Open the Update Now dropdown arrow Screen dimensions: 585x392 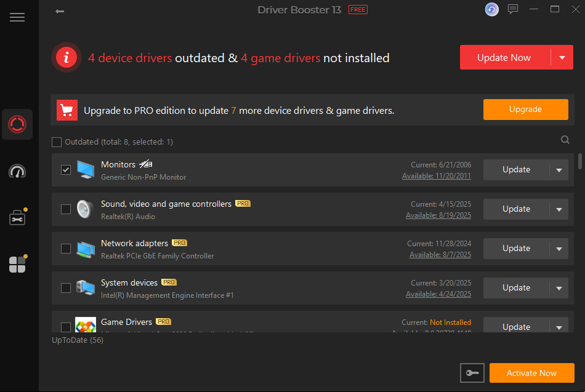click(562, 57)
